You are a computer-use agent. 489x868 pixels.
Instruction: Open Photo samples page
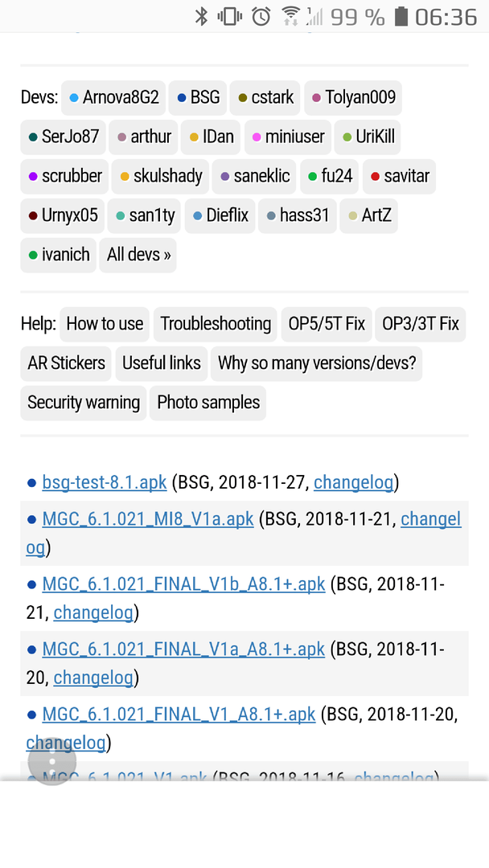click(208, 403)
